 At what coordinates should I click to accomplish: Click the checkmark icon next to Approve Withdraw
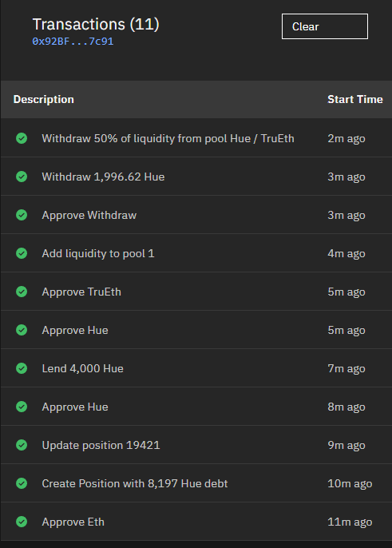click(x=22, y=215)
